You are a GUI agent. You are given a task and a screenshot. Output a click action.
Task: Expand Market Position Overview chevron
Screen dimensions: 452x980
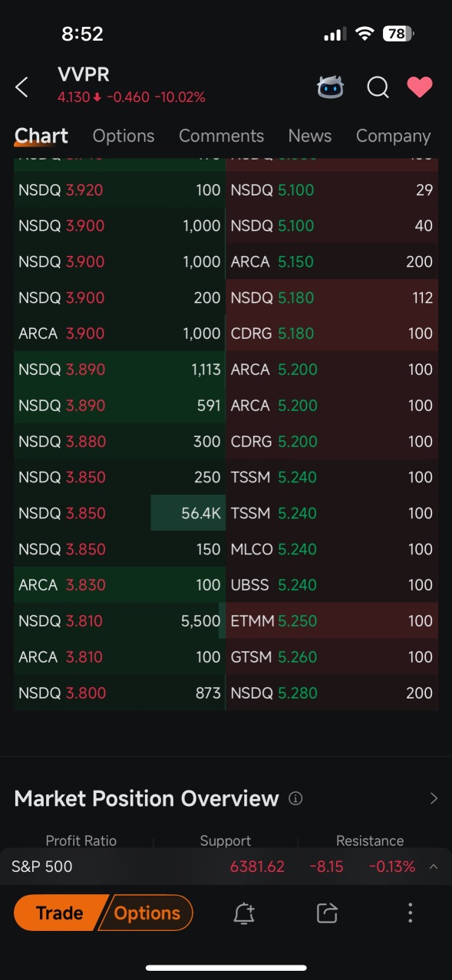pyautogui.click(x=434, y=798)
